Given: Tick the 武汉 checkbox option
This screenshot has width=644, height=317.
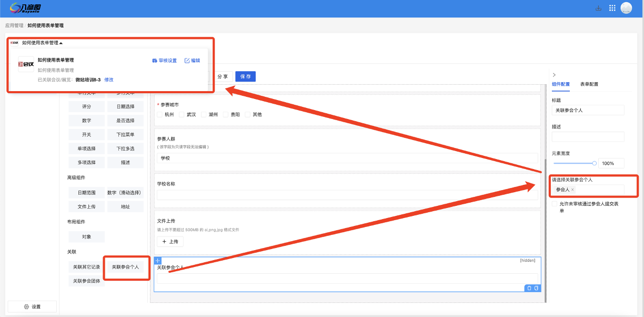Looking at the screenshot, I should (x=182, y=114).
